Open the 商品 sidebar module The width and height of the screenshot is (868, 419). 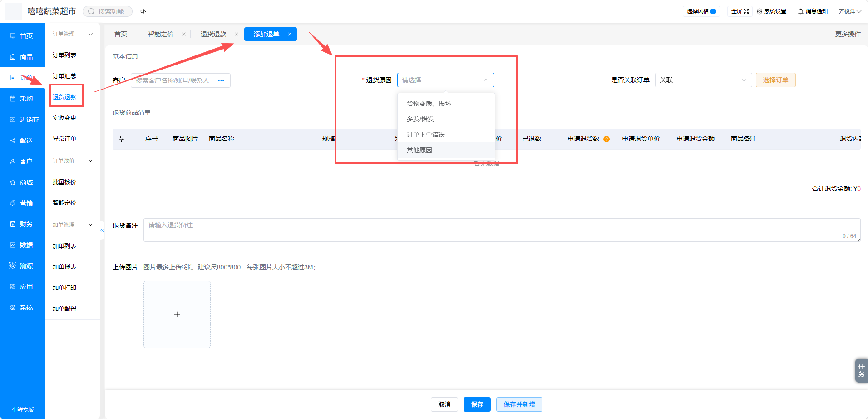coord(22,57)
